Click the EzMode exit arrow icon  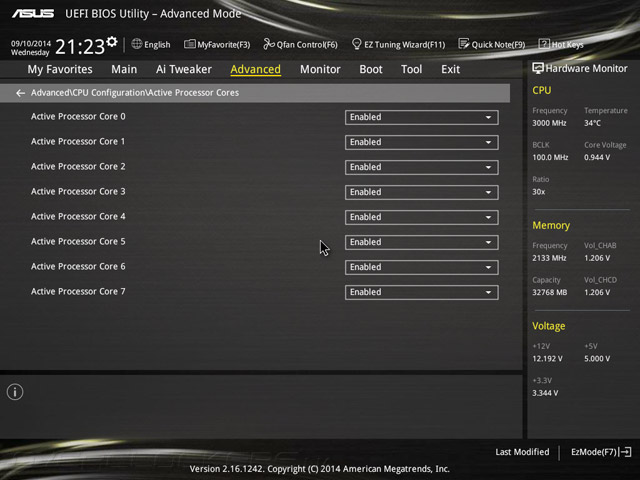click(x=626, y=452)
